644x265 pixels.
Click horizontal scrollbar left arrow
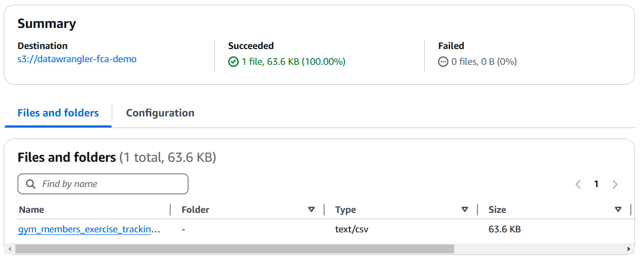pos(9,249)
